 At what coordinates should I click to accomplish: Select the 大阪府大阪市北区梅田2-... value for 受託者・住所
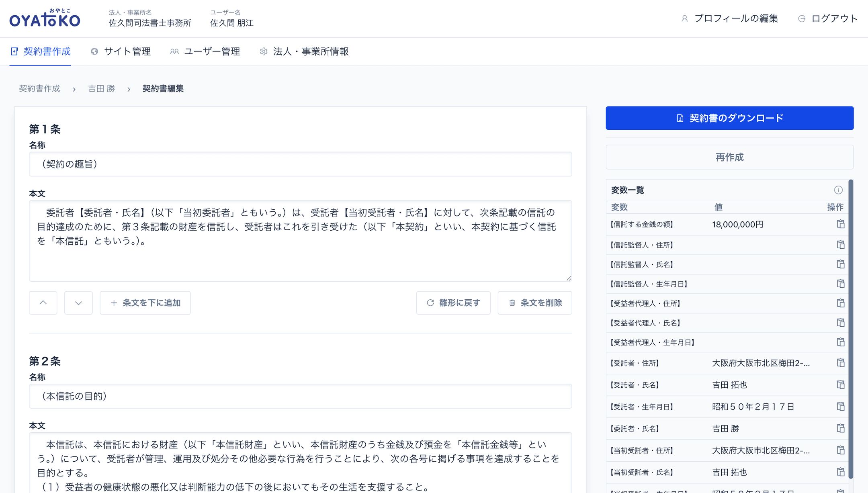click(x=761, y=363)
